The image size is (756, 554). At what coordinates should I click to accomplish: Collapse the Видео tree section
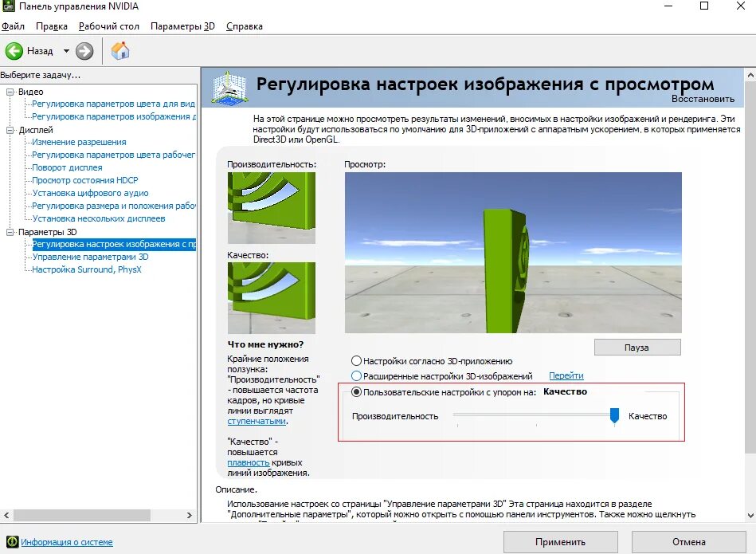click(x=10, y=92)
